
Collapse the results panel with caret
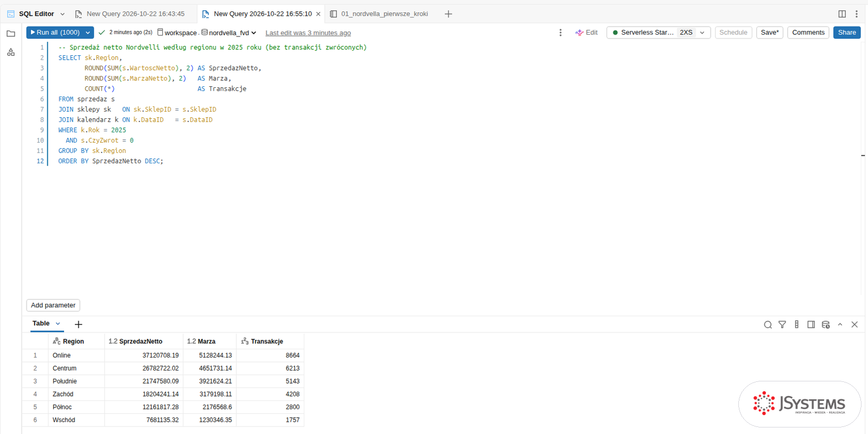click(x=840, y=324)
